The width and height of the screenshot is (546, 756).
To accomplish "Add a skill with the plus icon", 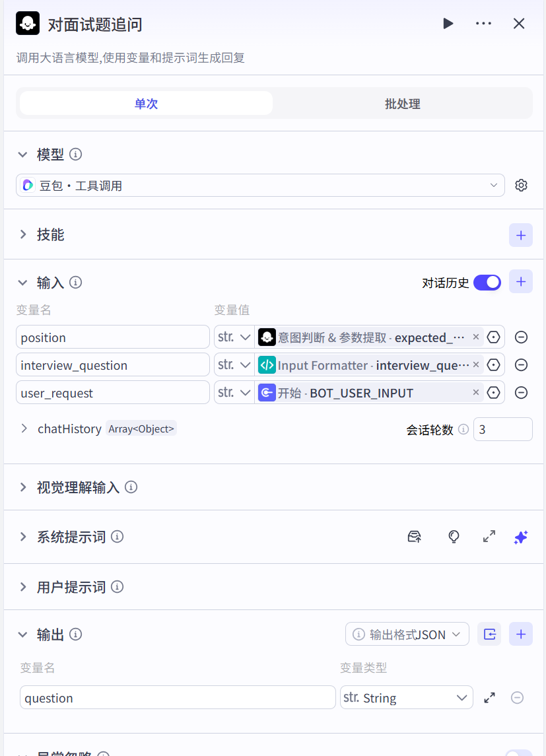I will [520, 235].
